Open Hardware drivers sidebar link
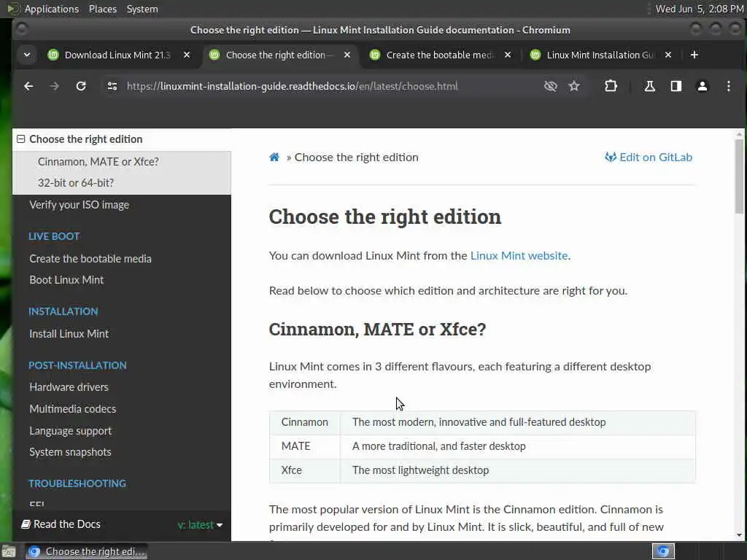 pos(69,387)
